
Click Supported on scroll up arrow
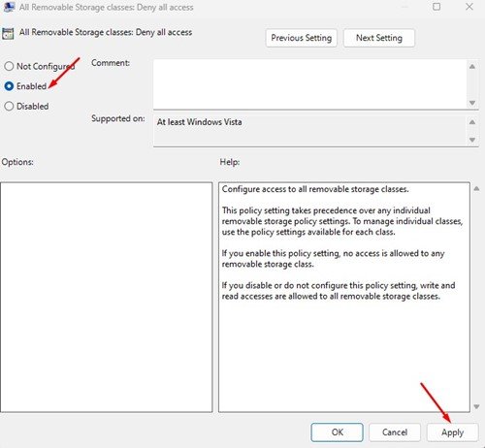click(472, 122)
